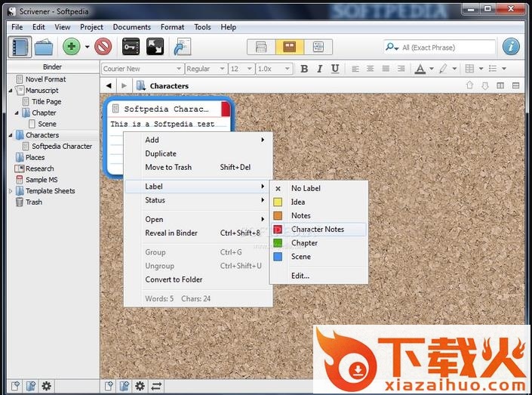
Task: Click the green Add item button
Action: [72, 47]
